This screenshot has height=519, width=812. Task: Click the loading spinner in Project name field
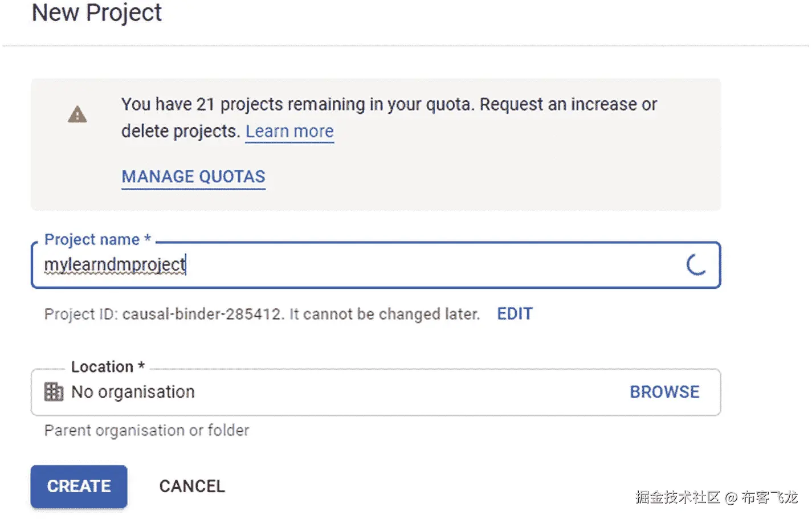click(x=696, y=265)
